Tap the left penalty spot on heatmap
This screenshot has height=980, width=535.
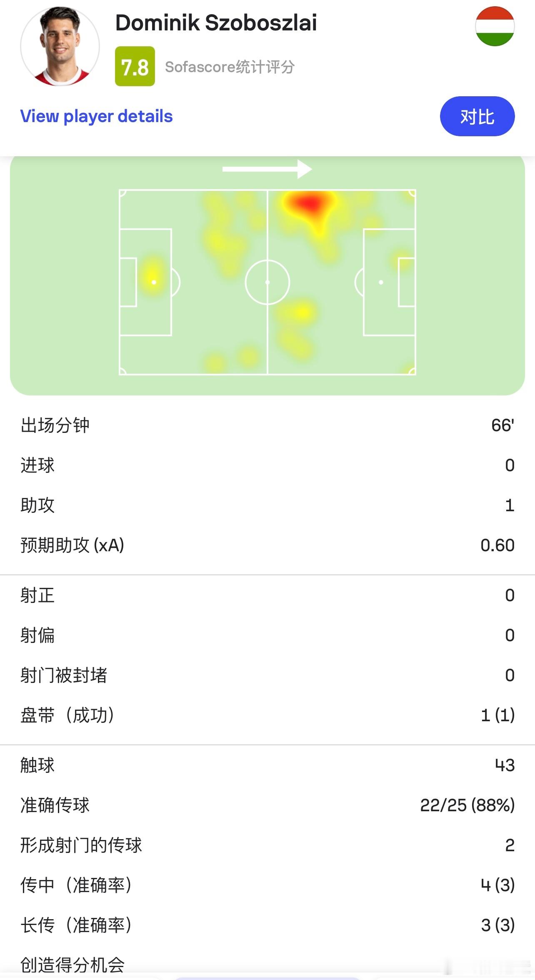[x=154, y=282]
